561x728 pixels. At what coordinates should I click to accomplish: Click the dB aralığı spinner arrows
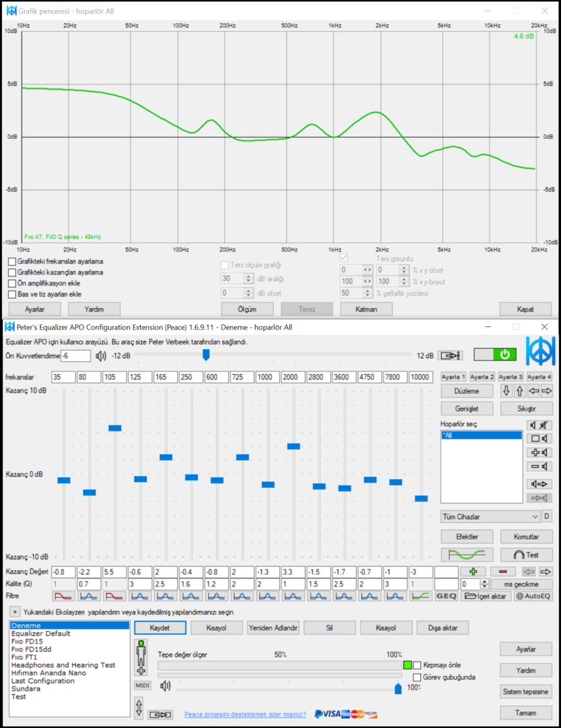(x=248, y=278)
